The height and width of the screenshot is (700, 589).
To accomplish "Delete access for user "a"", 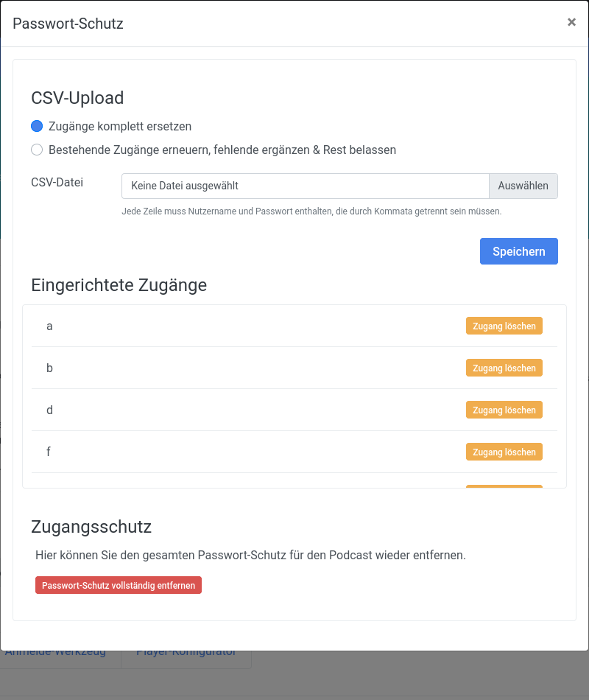I will [x=504, y=326].
